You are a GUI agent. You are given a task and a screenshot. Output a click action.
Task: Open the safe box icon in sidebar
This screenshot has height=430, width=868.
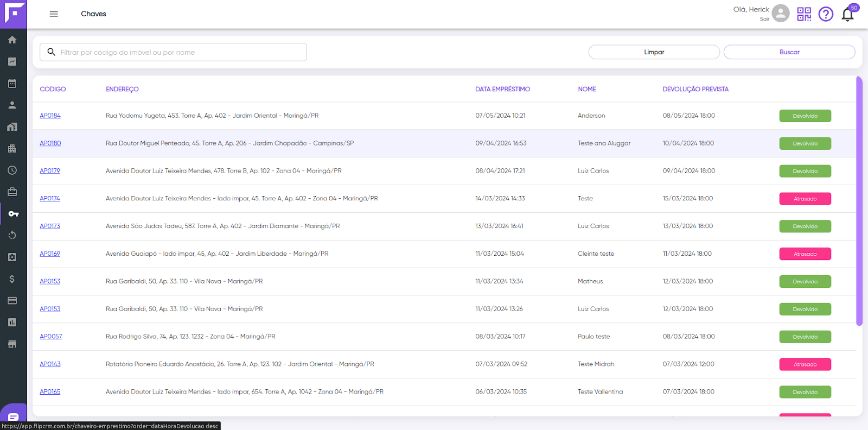coord(12,257)
